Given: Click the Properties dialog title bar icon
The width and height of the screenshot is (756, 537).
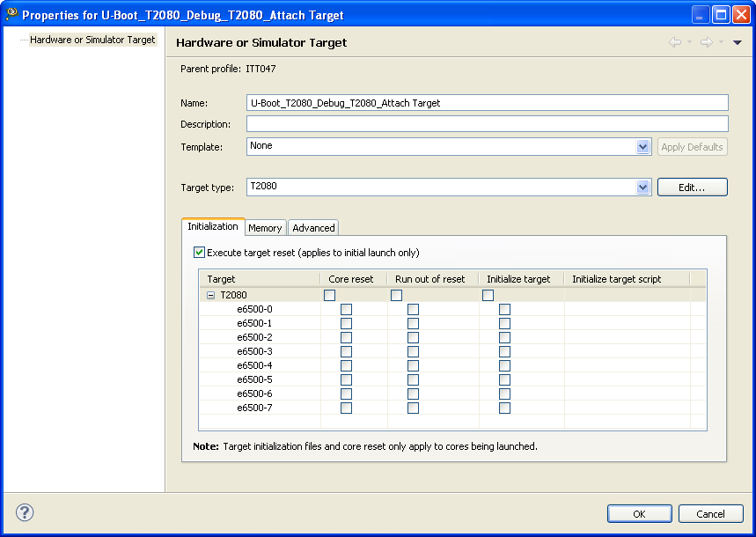Looking at the screenshot, I should 12,14.
